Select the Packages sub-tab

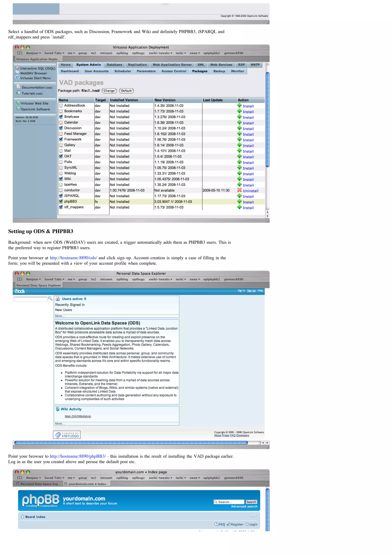(199, 71)
